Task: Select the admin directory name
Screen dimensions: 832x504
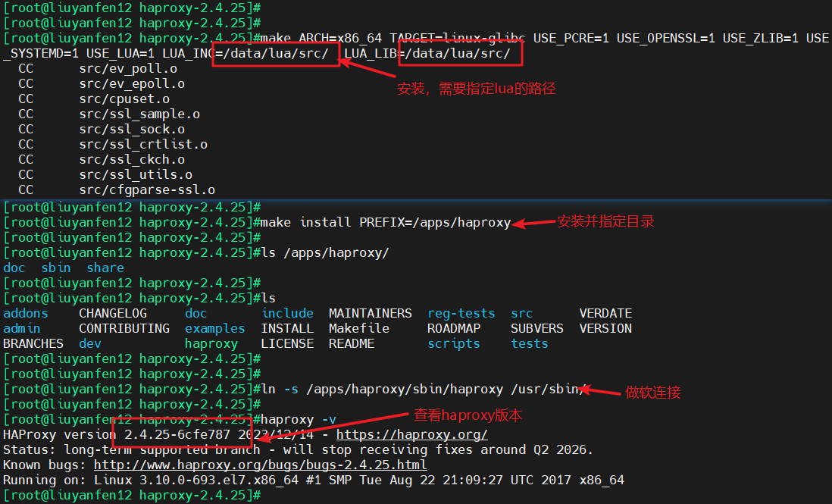Action: point(22,328)
